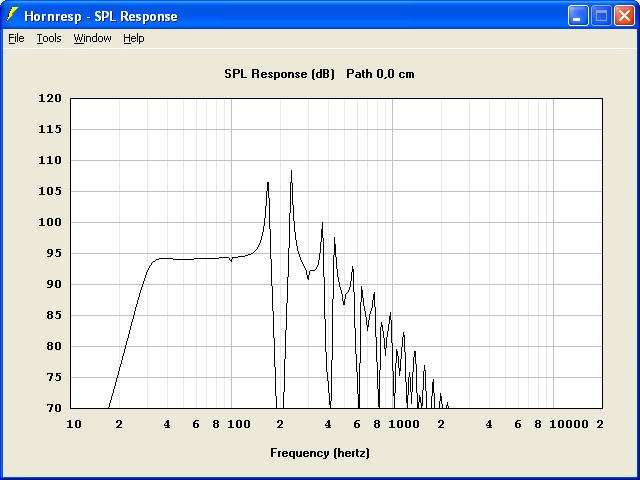Screen dimensions: 640x480
Task: Click the 1000 hertz frequency label
Action: tap(404, 424)
